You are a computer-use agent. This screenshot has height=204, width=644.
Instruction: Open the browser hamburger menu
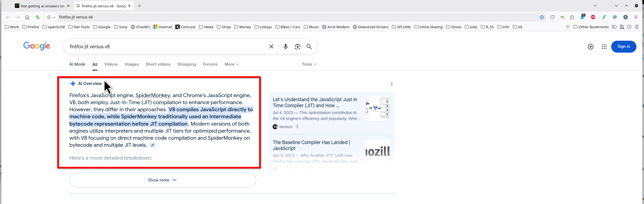[636, 17]
